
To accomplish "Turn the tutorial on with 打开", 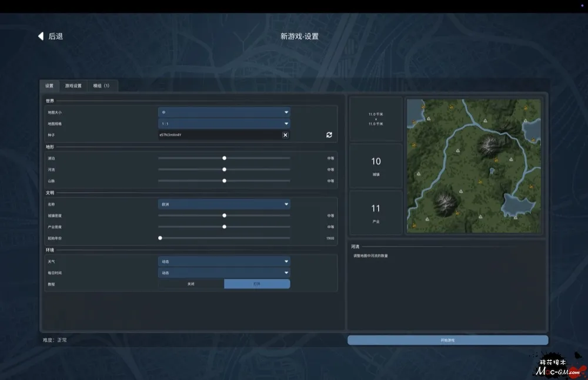I will pos(257,284).
